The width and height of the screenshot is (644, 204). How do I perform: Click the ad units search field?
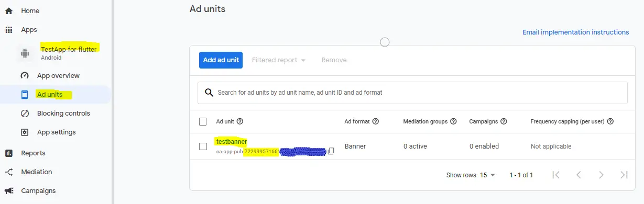(x=412, y=93)
